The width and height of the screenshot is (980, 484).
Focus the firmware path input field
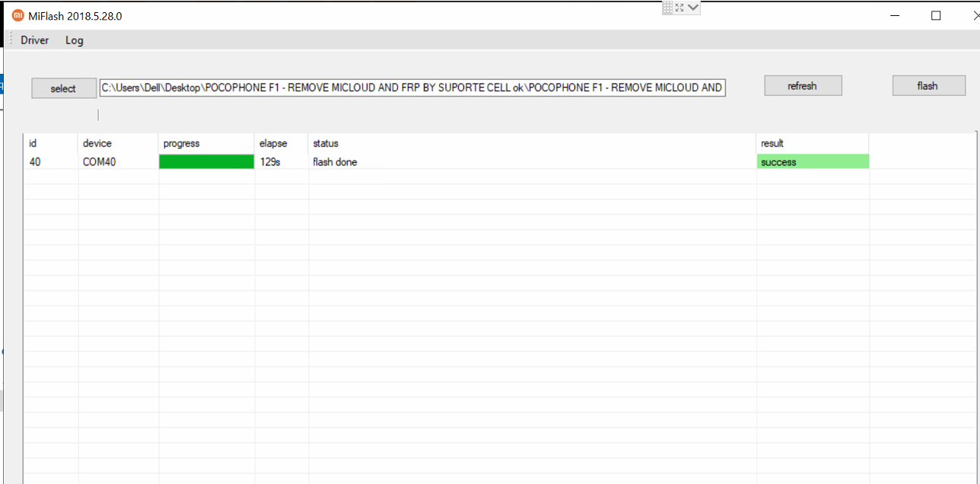pyautogui.click(x=413, y=88)
